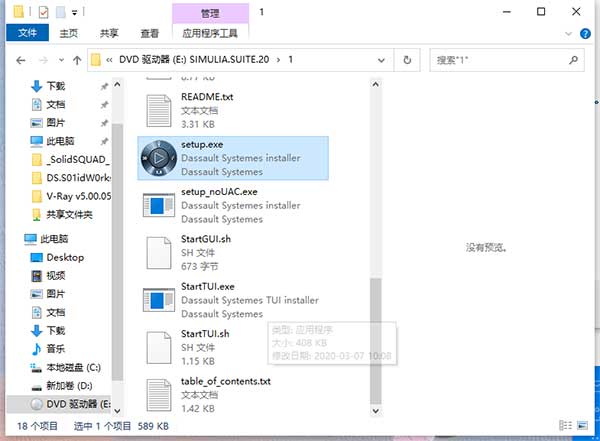Switch to details view in status bar

pyautogui.click(x=566, y=425)
